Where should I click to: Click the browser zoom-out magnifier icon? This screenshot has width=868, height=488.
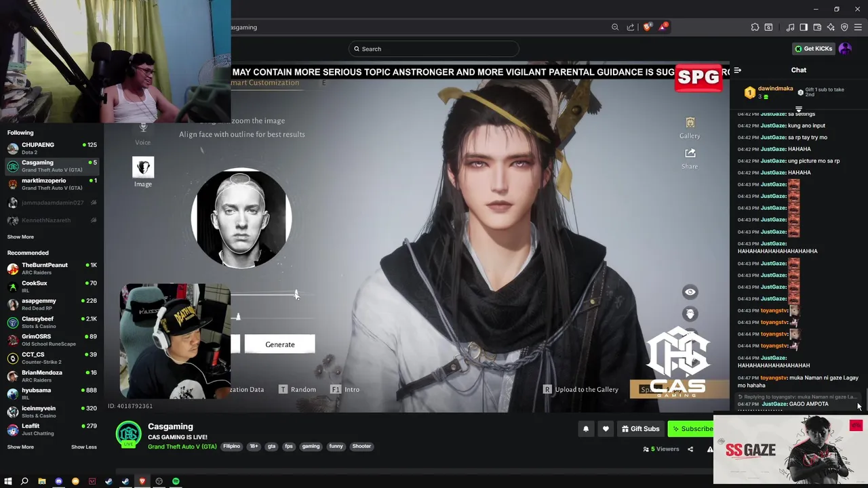[615, 27]
